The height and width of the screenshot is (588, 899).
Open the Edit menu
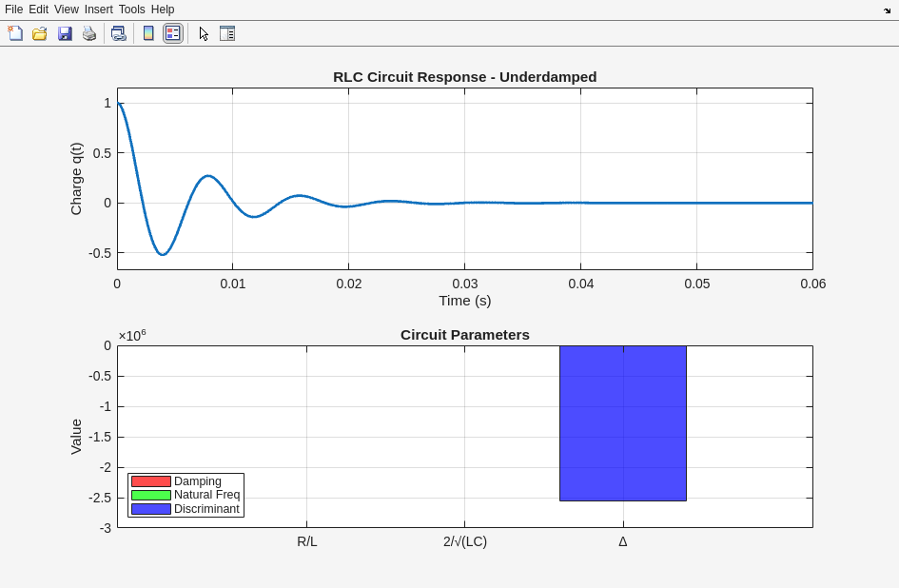(x=38, y=10)
